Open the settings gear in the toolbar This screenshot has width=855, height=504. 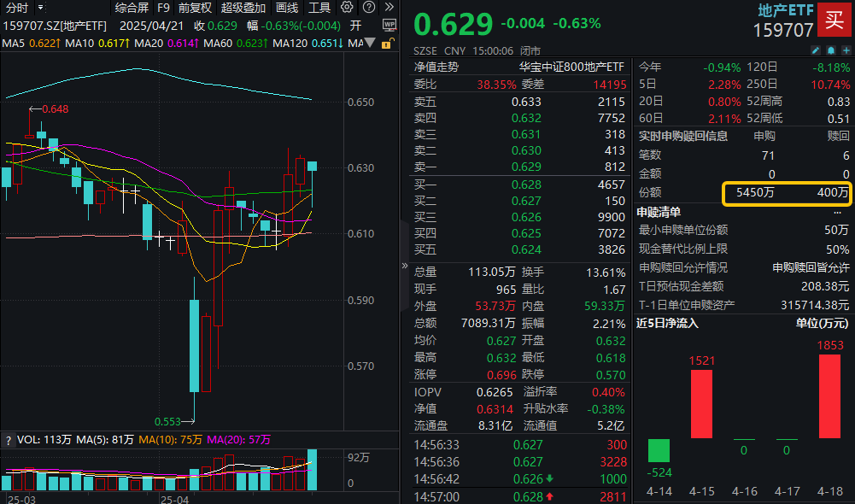pos(347,7)
